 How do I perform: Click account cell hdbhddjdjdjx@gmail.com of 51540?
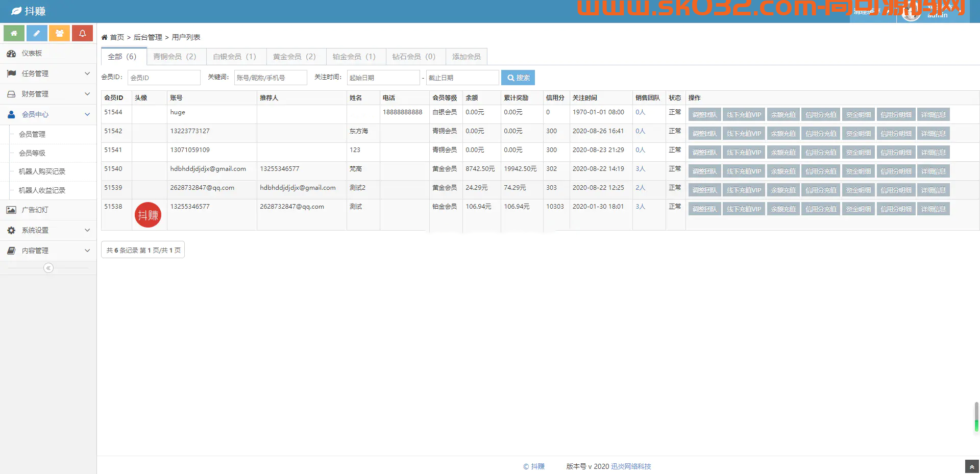[x=208, y=169]
